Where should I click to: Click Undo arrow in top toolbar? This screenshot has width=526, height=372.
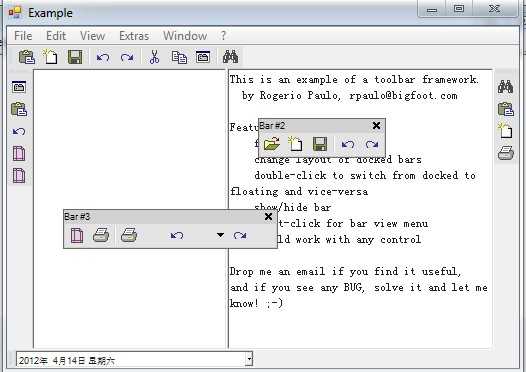(x=103, y=58)
